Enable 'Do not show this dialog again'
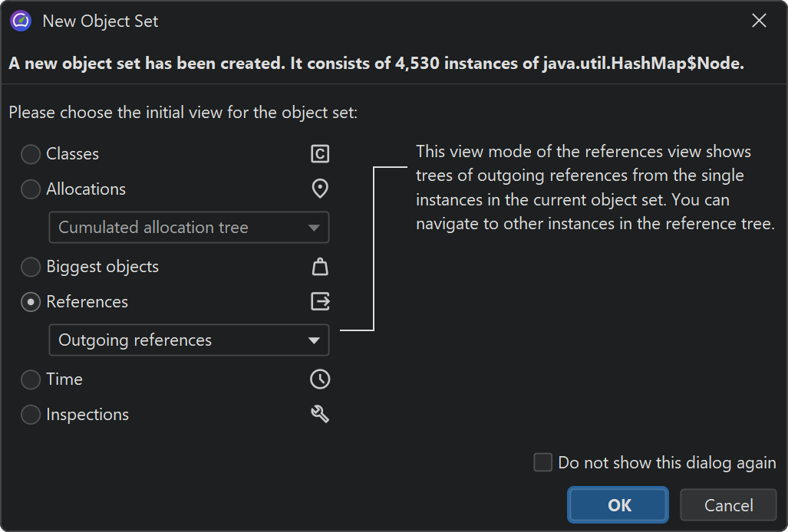Screen dimensions: 788x532 (543, 462)
